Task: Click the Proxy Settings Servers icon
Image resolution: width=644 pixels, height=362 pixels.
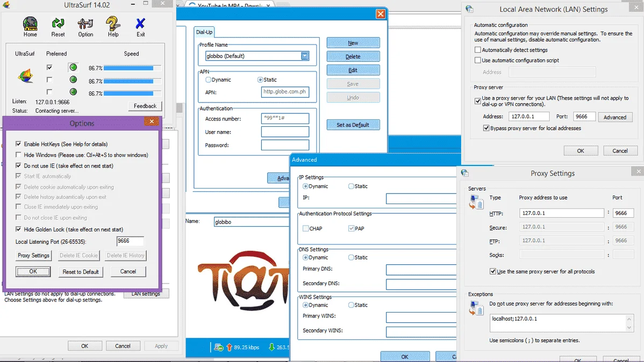Action: pos(476,202)
